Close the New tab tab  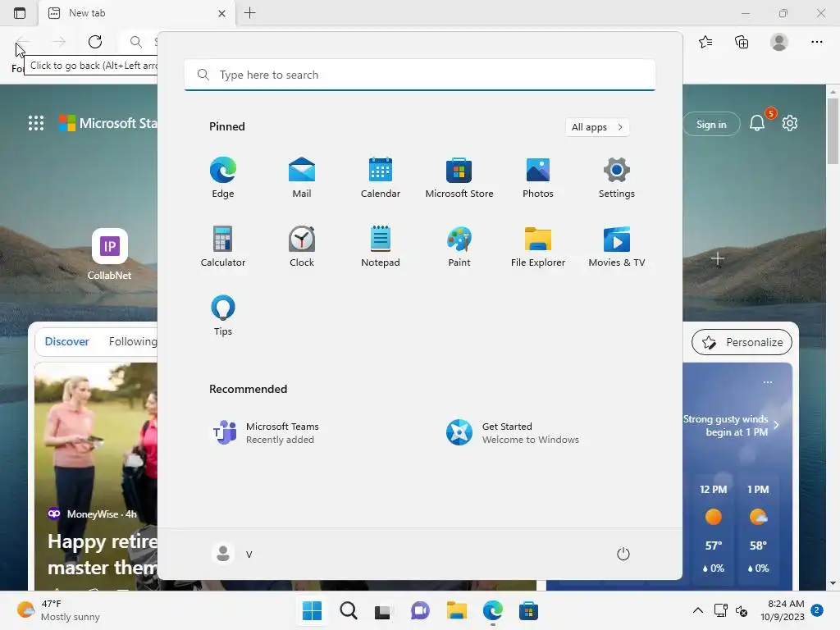point(221,13)
